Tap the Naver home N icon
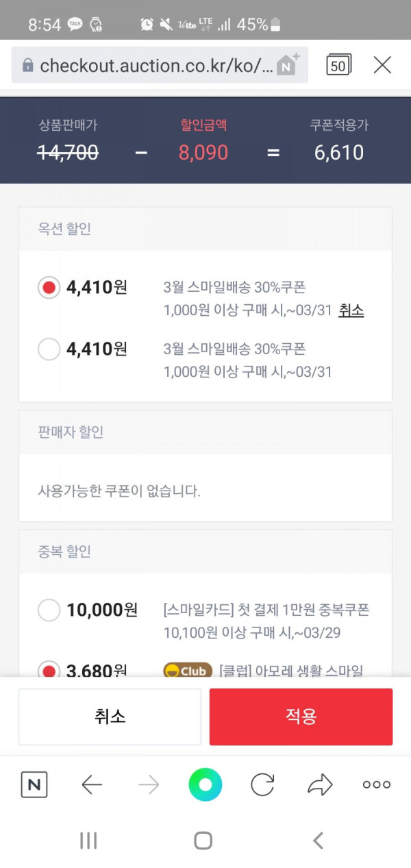The height and width of the screenshot is (868, 411). click(x=34, y=784)
